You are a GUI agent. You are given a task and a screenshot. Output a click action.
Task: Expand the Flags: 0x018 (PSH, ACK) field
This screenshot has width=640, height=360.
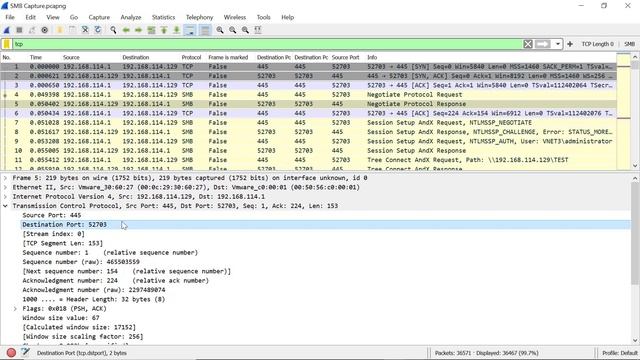(x=15, y=309)
